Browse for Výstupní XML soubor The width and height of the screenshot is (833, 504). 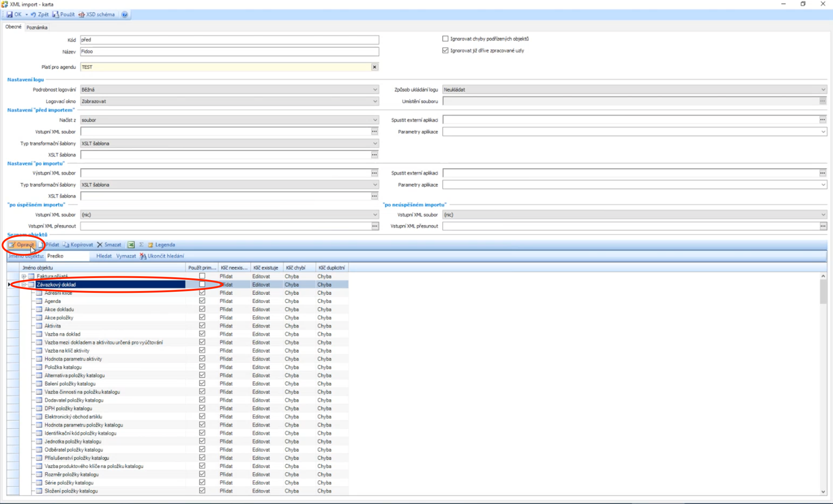(x=375, y=173)
